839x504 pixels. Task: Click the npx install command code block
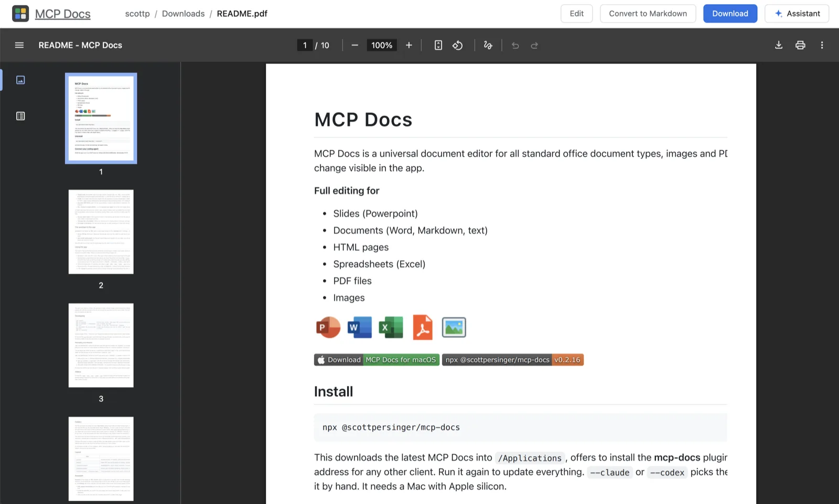click(520, 427)
